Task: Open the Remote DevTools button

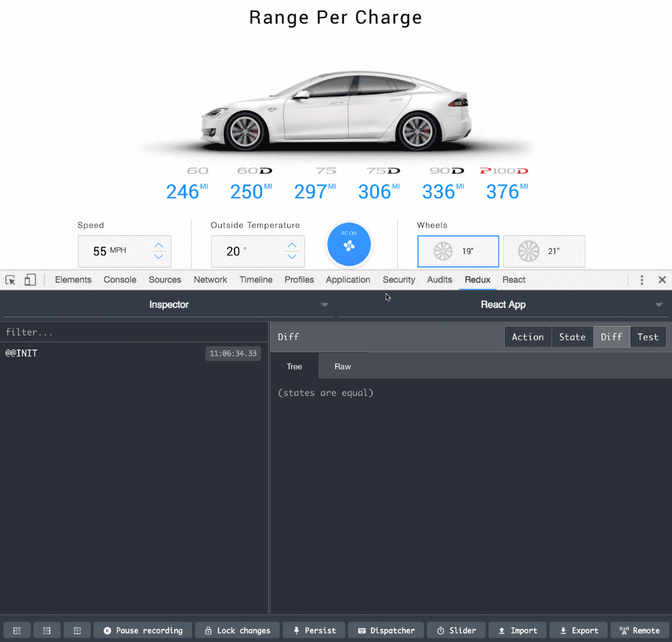Action: (639, 630)
